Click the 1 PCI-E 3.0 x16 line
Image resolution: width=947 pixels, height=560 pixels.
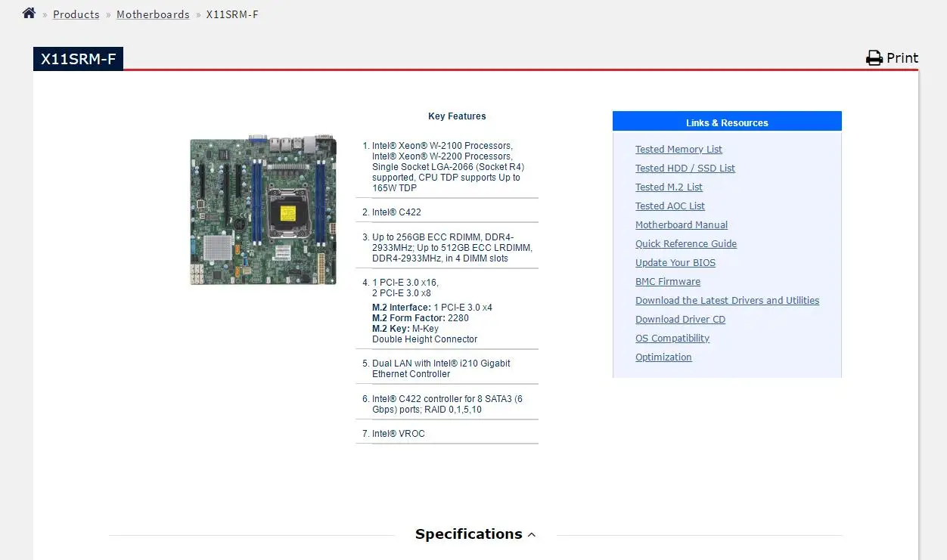[405, 283]
